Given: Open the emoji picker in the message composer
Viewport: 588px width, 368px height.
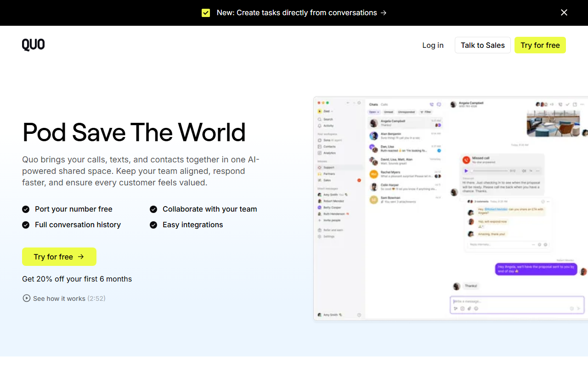Looking at the screenshot, I should 476,309.
